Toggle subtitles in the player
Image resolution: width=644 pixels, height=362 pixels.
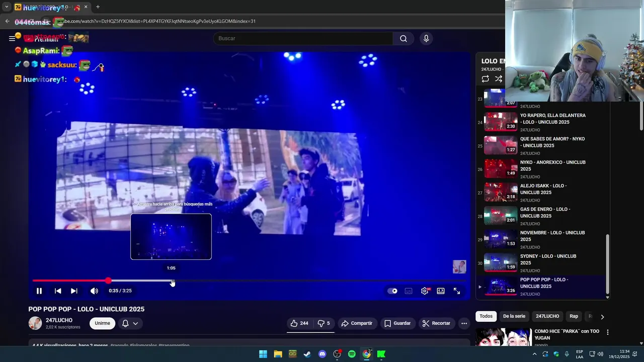point(409,291)
